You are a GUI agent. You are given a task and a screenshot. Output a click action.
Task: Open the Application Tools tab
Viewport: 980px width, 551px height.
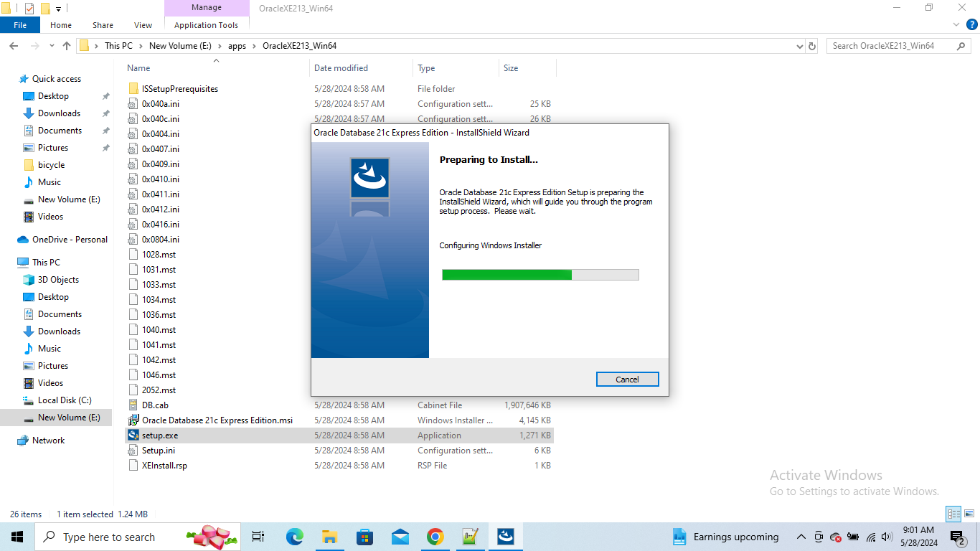click(206, 25)
